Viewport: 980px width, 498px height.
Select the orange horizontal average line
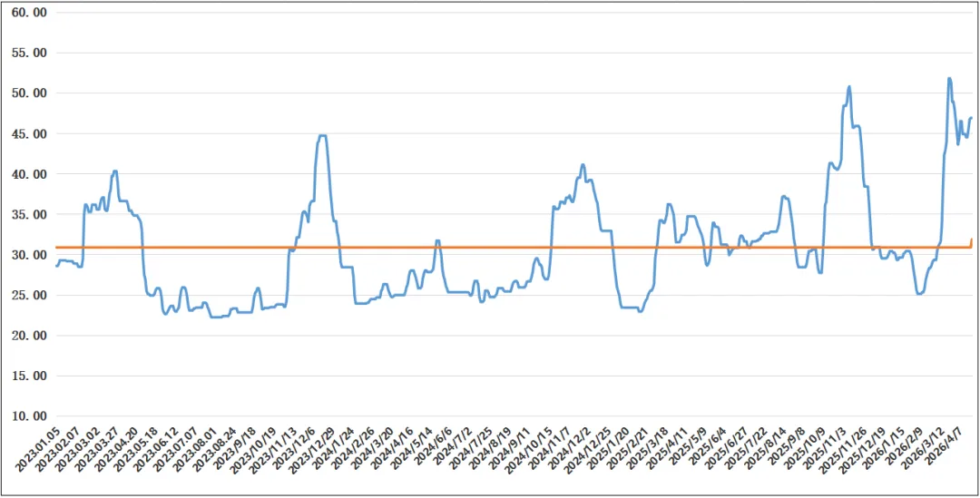[513, 248]
